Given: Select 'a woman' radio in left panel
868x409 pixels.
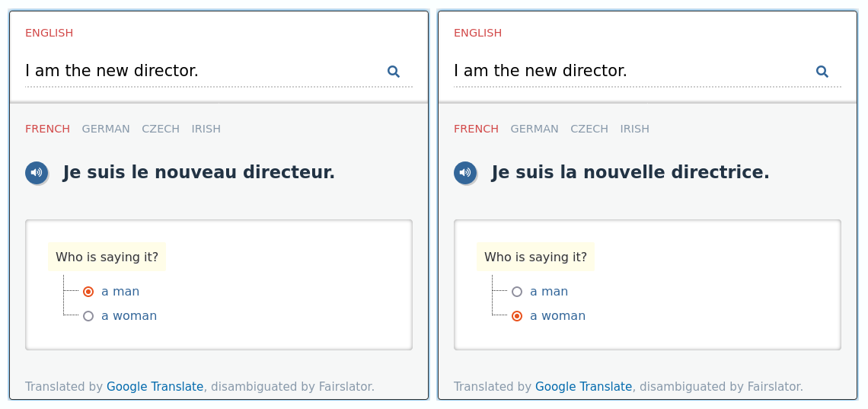Looking at the screenshot, I should (x=88, y=316).
